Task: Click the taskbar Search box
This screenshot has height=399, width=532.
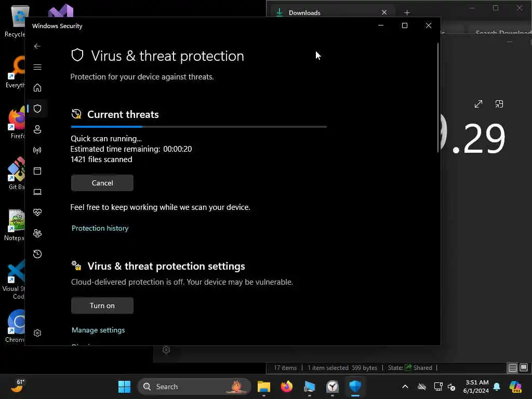Action: coord(194,387)
